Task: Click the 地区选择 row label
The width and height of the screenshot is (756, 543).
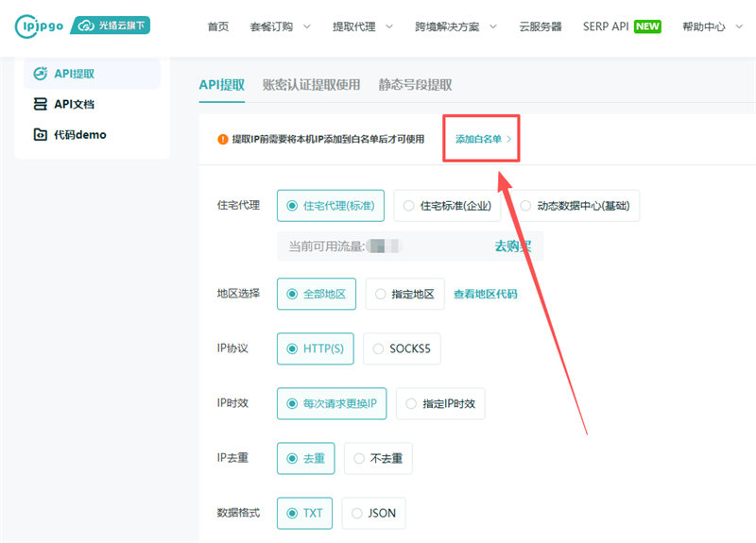Action: pyautogui.click(x=239, y=294)
